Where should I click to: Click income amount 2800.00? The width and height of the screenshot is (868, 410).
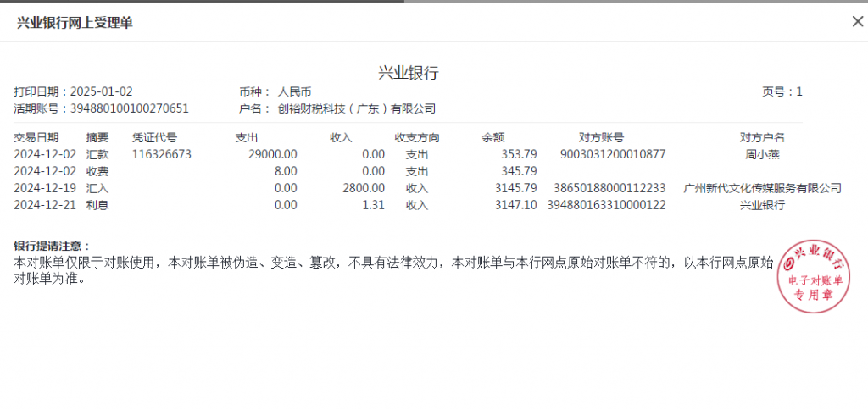click(363, 188)
